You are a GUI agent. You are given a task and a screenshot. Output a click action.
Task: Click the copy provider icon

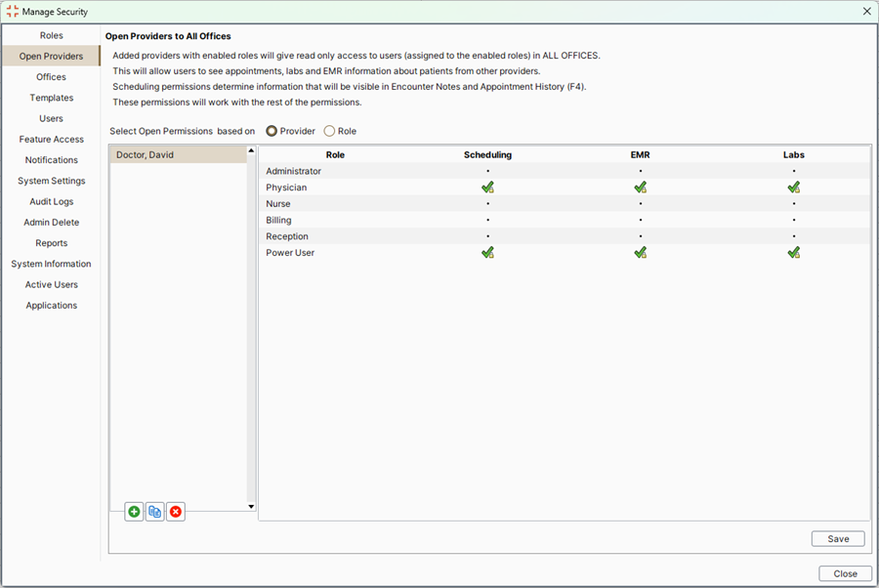(x=154, y=512)
